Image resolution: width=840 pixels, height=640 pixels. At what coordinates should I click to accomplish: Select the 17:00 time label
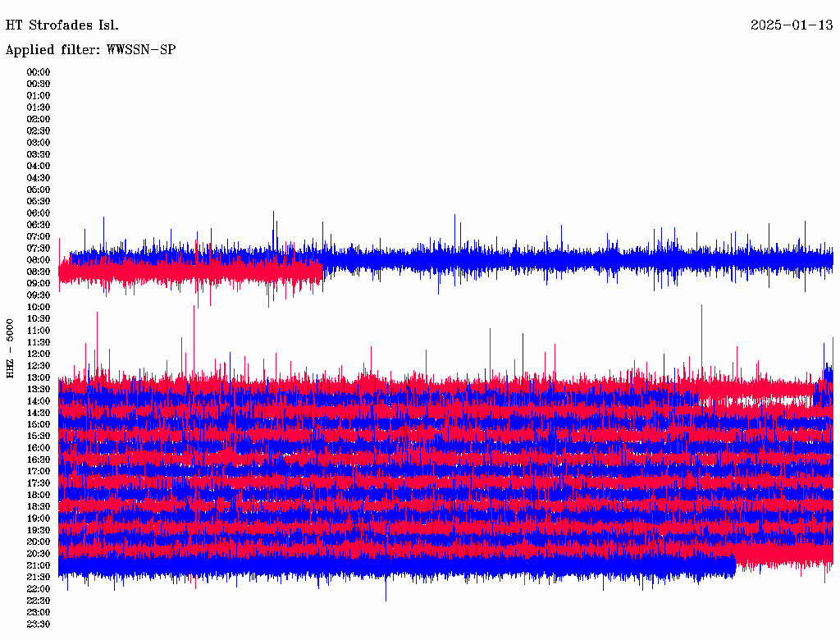coord(39,472)
